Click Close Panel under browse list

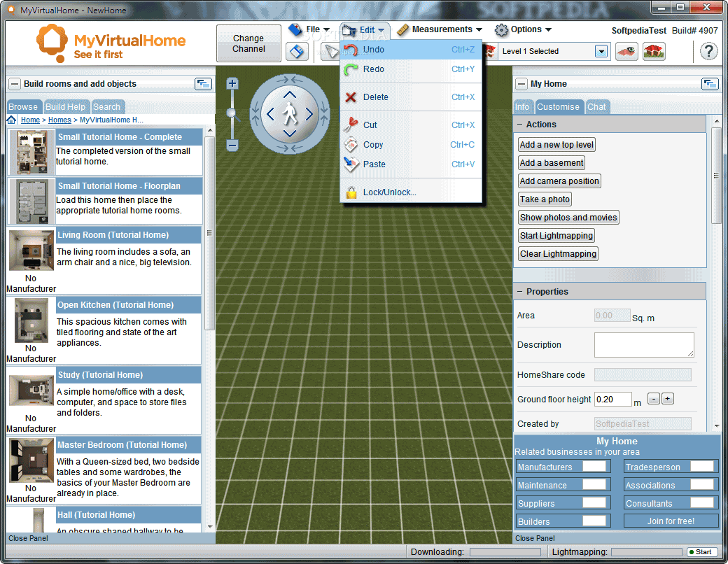pyautogui.click(x=28, y=539)
